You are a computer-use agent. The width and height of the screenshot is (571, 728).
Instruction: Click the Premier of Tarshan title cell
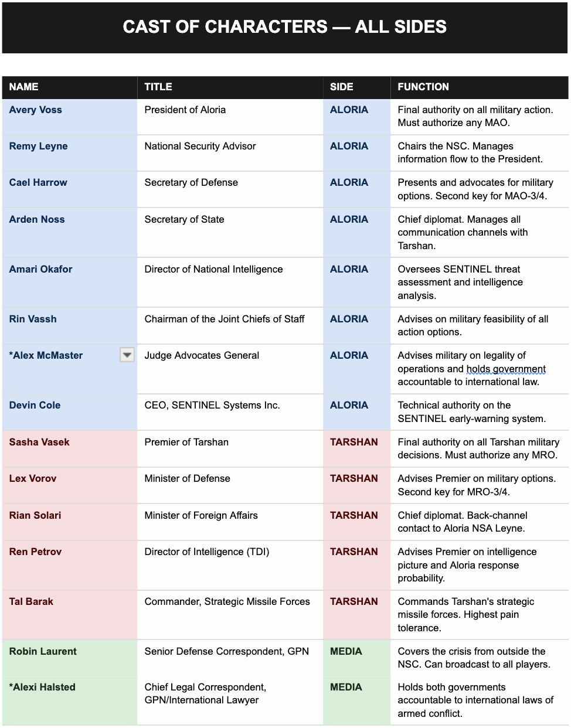coord(230,449)
